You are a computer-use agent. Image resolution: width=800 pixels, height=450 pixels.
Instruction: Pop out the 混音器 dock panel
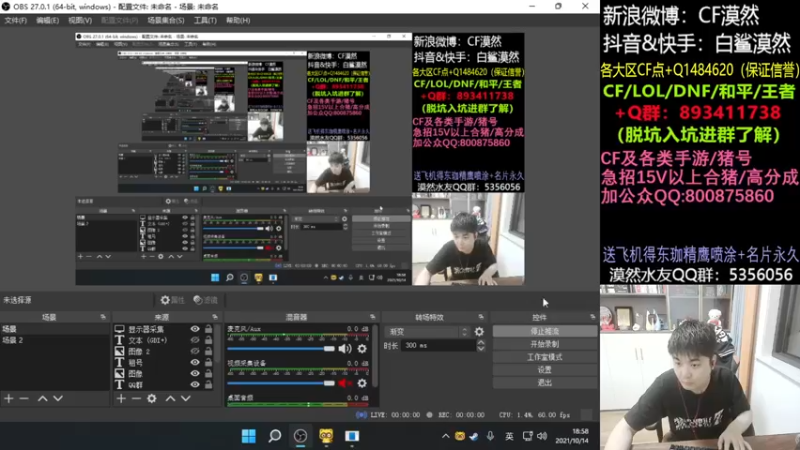pyautogui.click(x=372, y=317)
